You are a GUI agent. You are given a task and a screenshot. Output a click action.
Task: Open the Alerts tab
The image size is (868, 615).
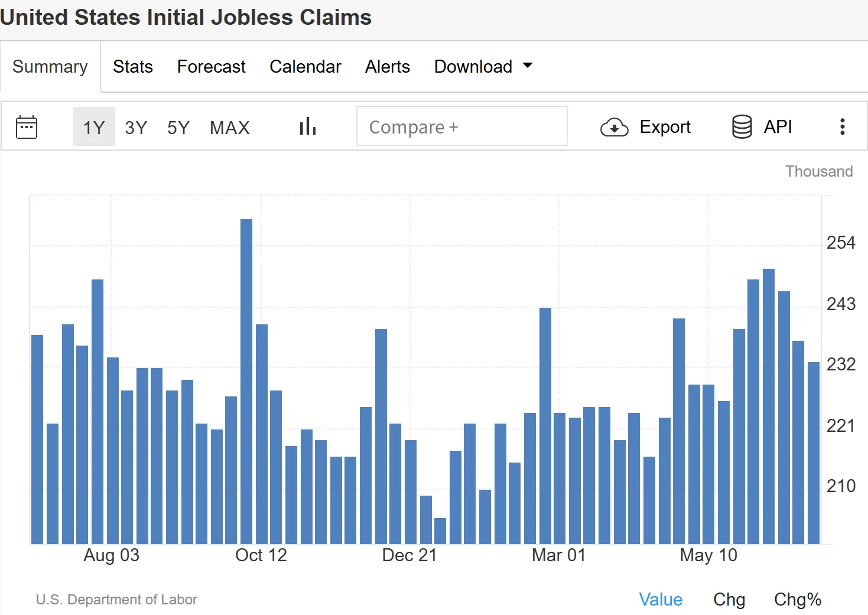tap(388, 67)
